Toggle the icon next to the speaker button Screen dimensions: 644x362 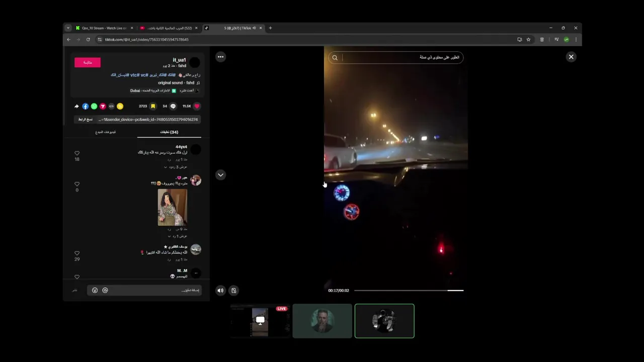tap(233, 290)
